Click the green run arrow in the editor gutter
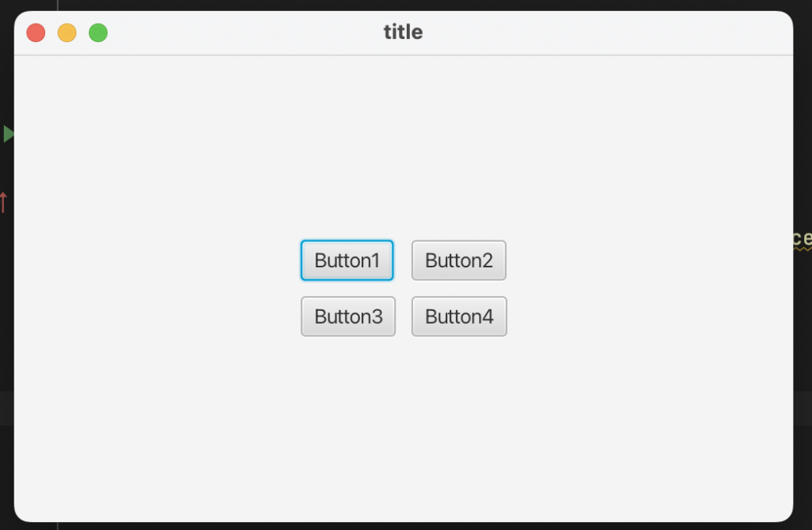Screen dimensions: 812x530 (8, 133)
